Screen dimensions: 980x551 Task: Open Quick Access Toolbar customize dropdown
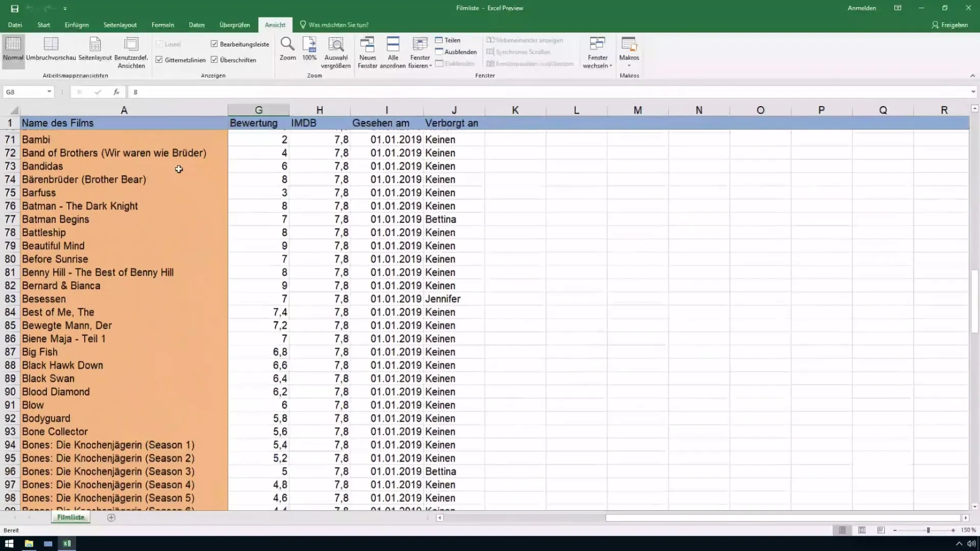pos(65,9)
